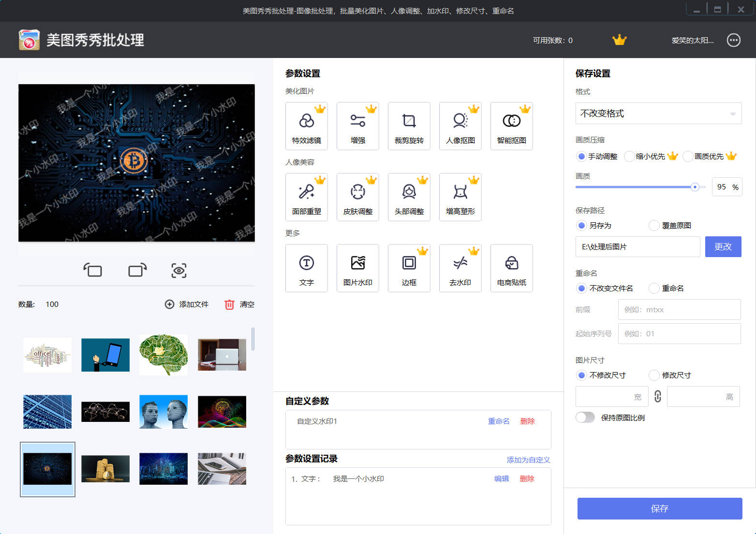Toggle the 保持原图比例 switch

point(585,418)
